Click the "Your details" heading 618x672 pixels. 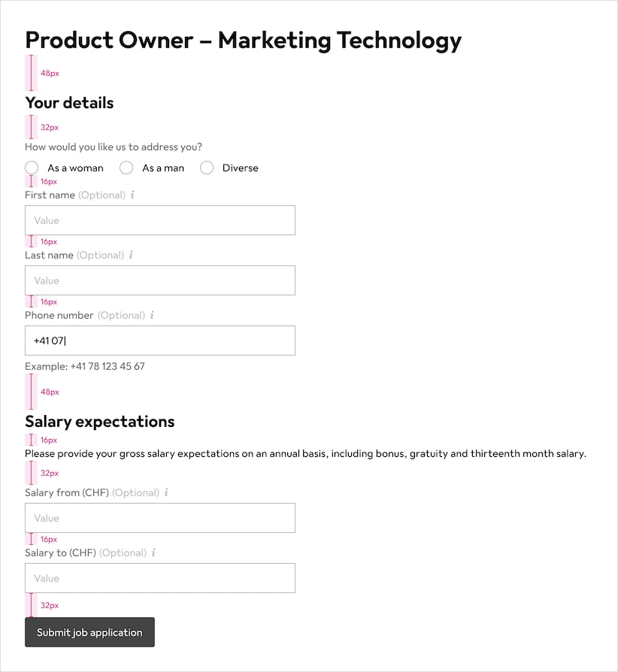(69, 103)
